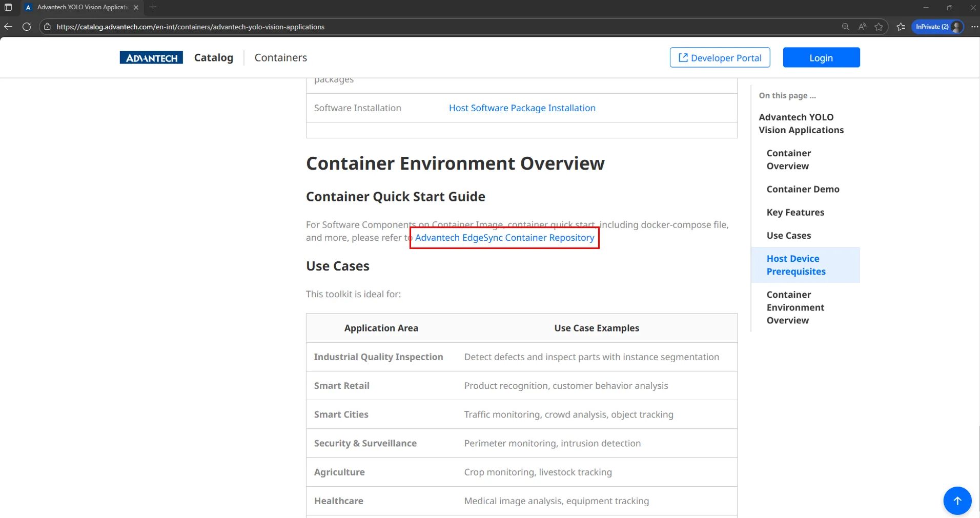The image size is (980, 518).
Task: Open the browser settings menu
Action: [x=973, y=27]
